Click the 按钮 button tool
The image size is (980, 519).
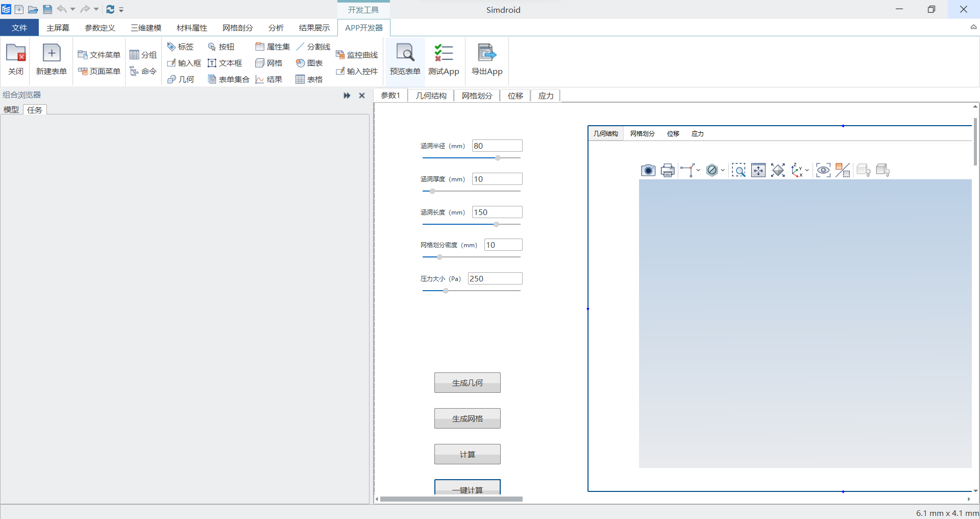pyautogui.click(x=221, y=46)
